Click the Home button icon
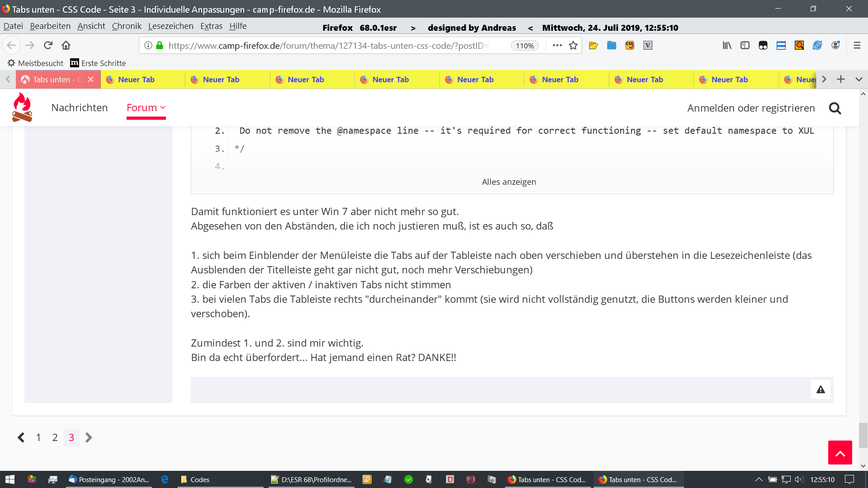 pos(66,45)
